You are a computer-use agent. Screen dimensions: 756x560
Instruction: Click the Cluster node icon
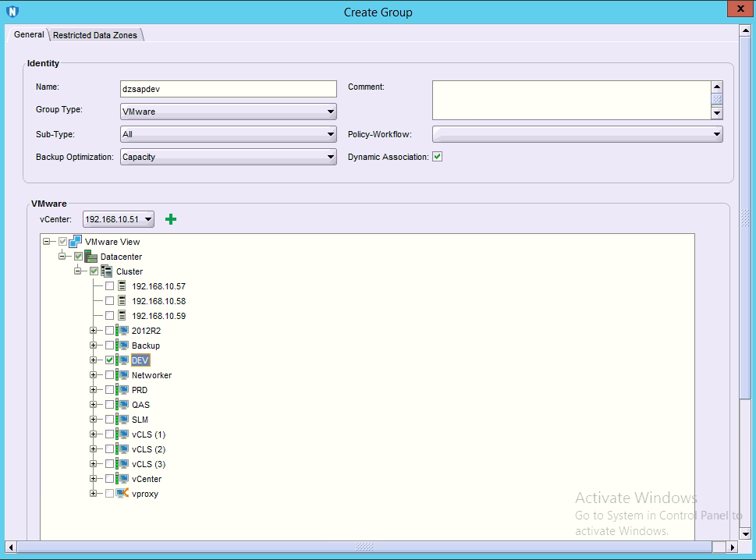pyautogui.click(x=107, y=271)
